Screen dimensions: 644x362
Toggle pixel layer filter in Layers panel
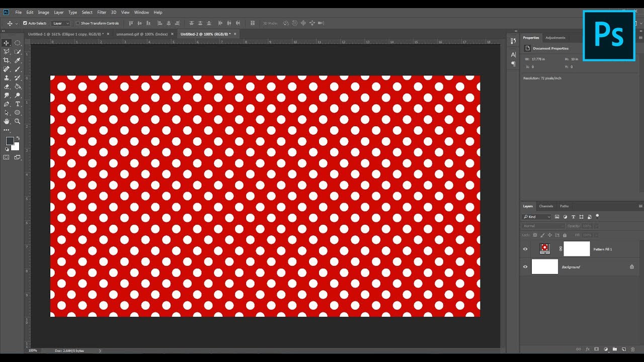click(x=557, y=217)
